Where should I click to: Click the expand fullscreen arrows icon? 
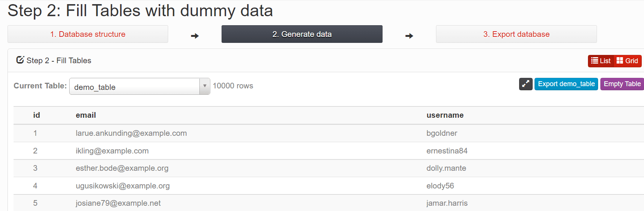click(526, 84)
